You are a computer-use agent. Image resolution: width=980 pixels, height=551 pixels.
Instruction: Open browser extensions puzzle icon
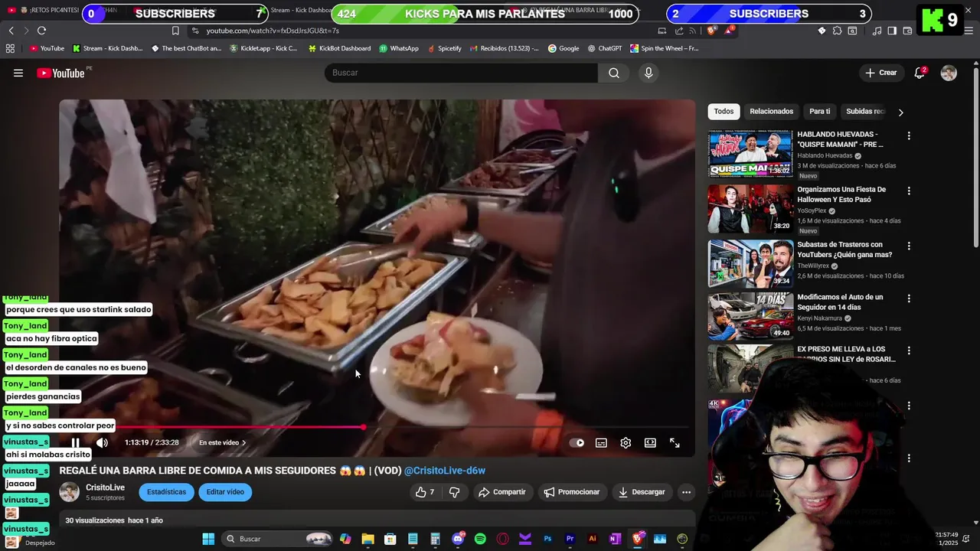(x=837, y=31)
